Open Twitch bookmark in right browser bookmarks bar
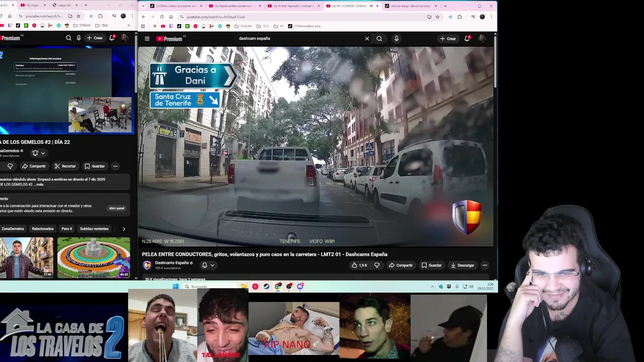The height and width of the screenshot is (362, 644). (x=171, y=26)
